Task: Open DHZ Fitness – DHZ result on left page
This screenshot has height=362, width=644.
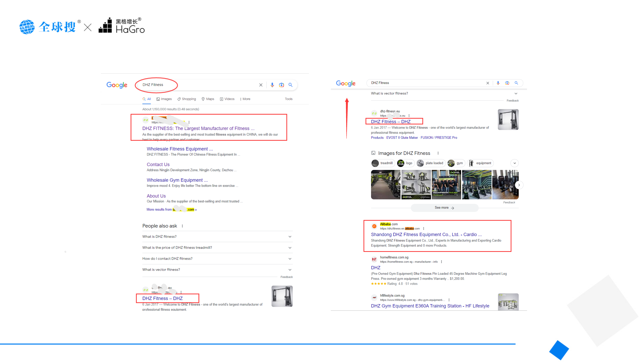Action: (163, 298)
